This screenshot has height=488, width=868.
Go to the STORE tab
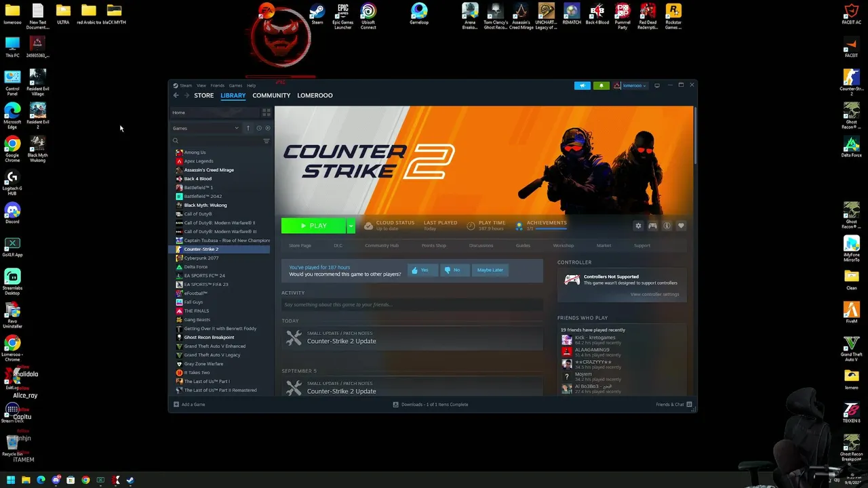(203, 96)
